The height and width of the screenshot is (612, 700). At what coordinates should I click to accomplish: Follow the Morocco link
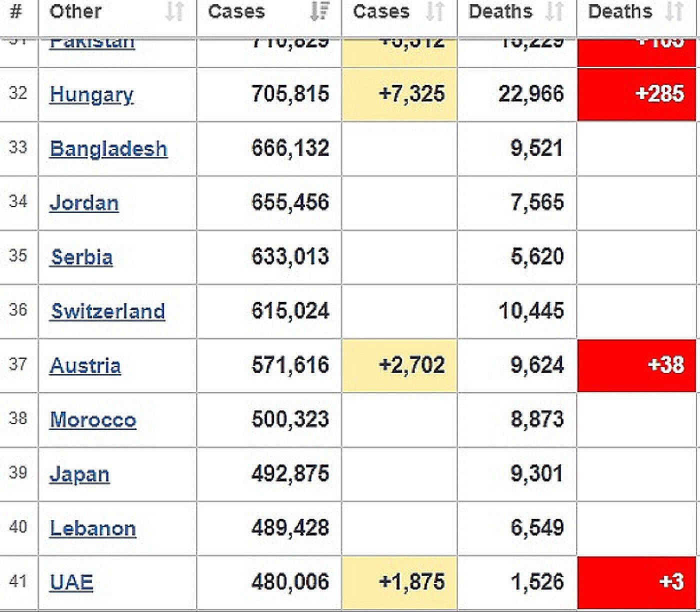click(93, 419)
